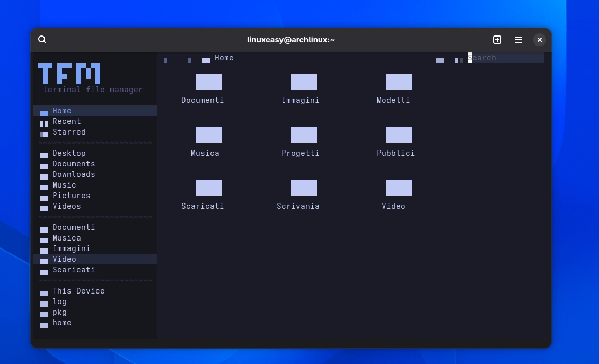The image size is (599, 364).
Task: Open the terminal hamburger menu
Action: 518,40
